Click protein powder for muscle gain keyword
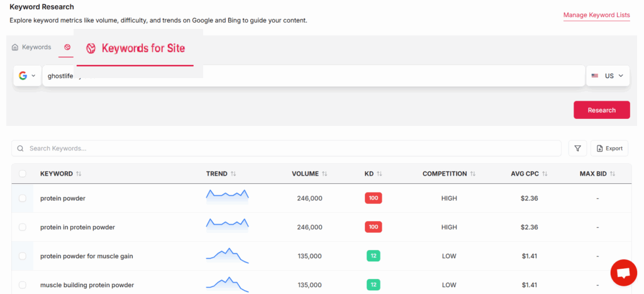 pos(87,256)
